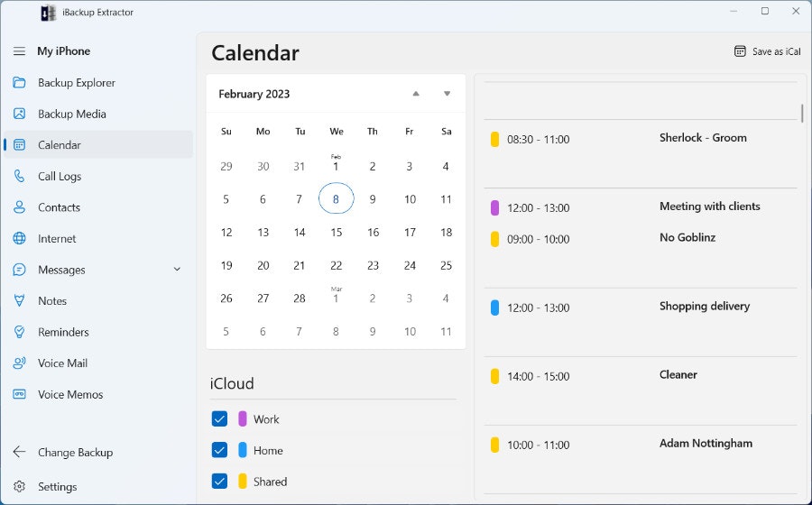The image size is (812, 505).
Task: Click Change Backup label
Action: click(75, 452)
